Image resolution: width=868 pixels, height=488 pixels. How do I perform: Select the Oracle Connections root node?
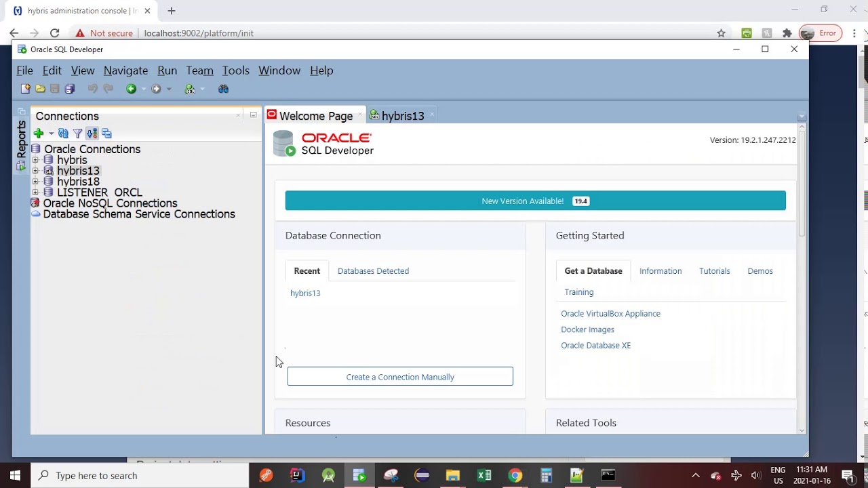tap(92, 149)
